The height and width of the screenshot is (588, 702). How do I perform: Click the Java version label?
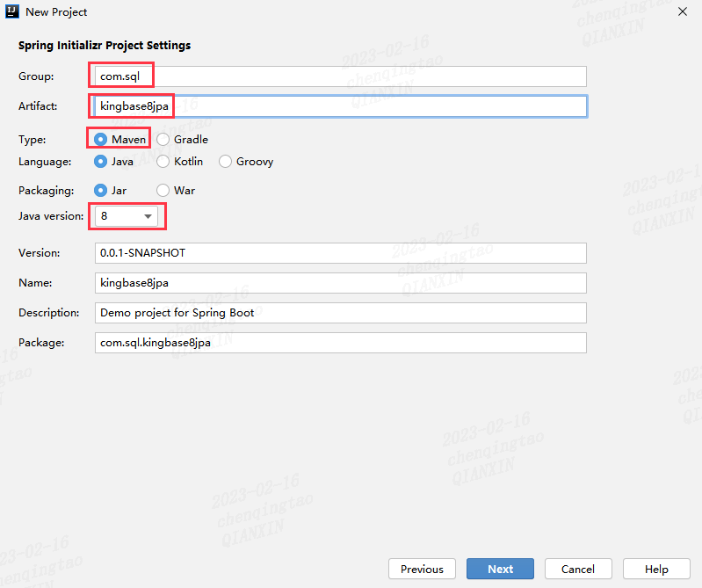tap(51, 216)
